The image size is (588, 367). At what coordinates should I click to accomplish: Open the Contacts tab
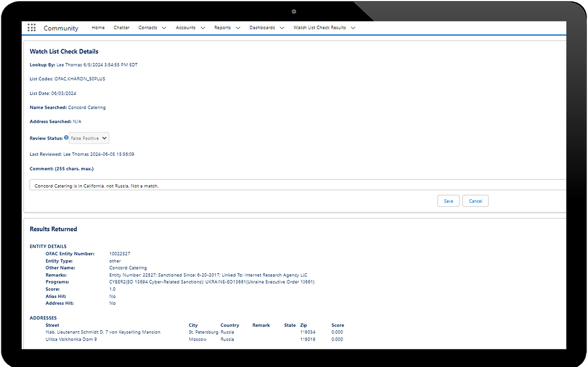coord(148,28)
